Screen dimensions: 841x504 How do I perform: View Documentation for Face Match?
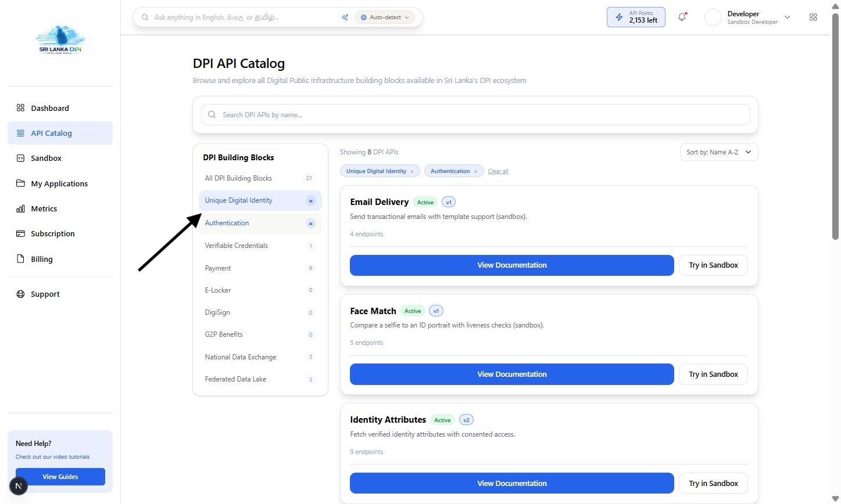(x=512, y=375)
